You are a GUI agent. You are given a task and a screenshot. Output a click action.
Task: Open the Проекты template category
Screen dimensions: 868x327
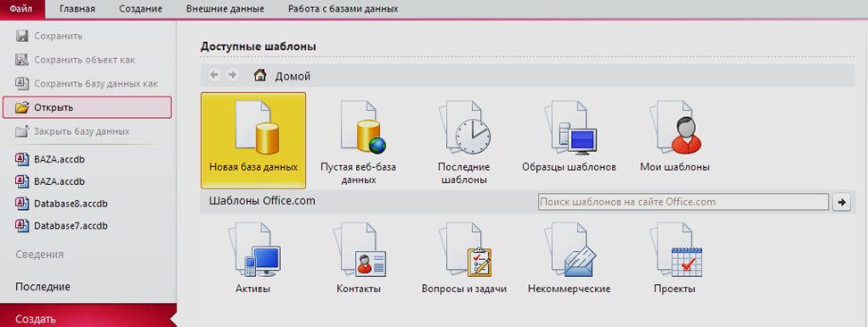[x=674, y=257]
